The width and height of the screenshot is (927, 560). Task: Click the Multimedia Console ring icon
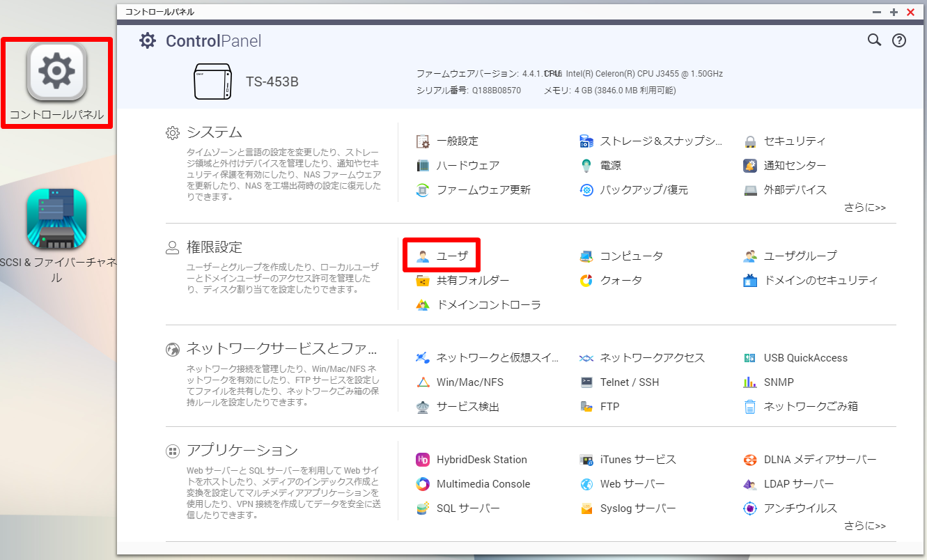click(423, 484)
